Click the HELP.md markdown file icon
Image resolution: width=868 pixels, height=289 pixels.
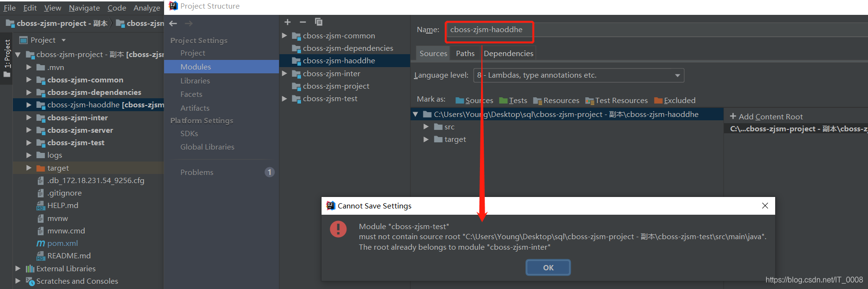click(41, 206)
